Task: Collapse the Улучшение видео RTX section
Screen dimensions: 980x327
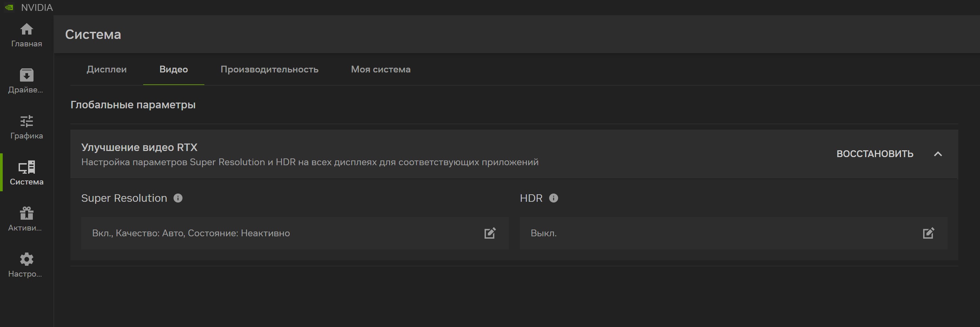Action: pyautogui.click(x=938, y=154)
